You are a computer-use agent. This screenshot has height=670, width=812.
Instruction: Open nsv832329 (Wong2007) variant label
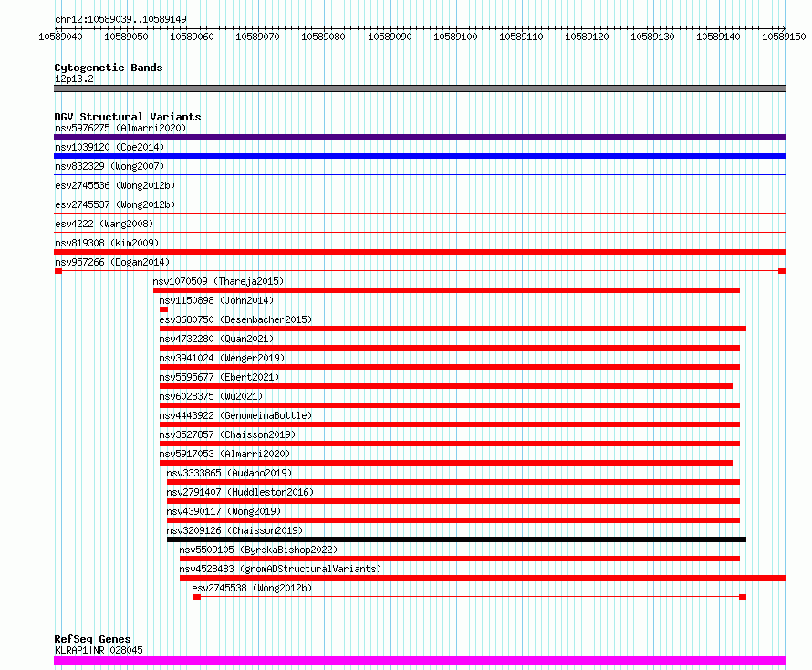(x=109, y=166)
